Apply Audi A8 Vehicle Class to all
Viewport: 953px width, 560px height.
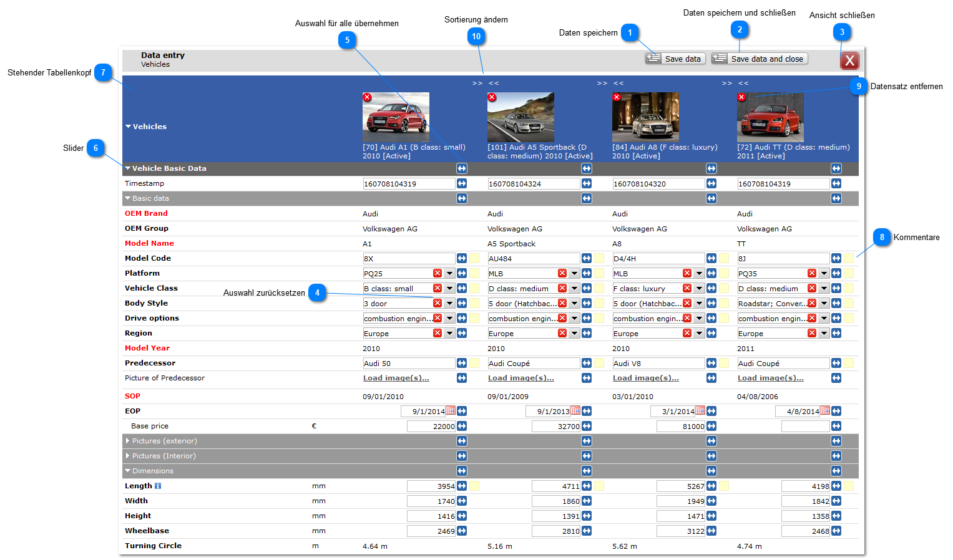711,288
